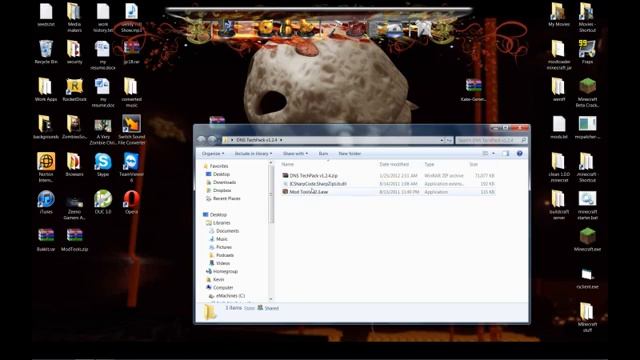Open the Opera browser shortcut
Screen dimensions: 640x360
coord(131,202)
